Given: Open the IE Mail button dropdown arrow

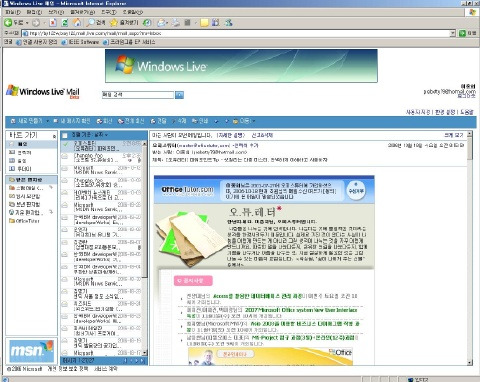Looking at the screenshot, I should 167,23.
